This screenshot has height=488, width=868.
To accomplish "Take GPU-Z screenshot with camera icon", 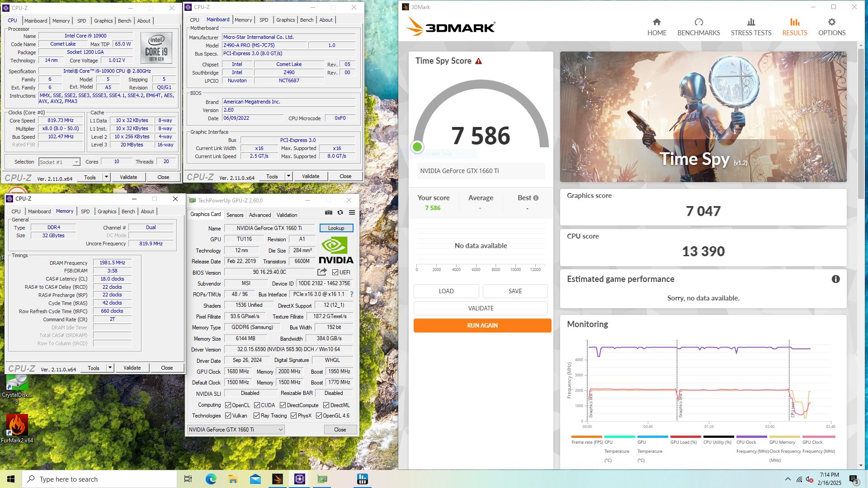I will click(329, 212).
